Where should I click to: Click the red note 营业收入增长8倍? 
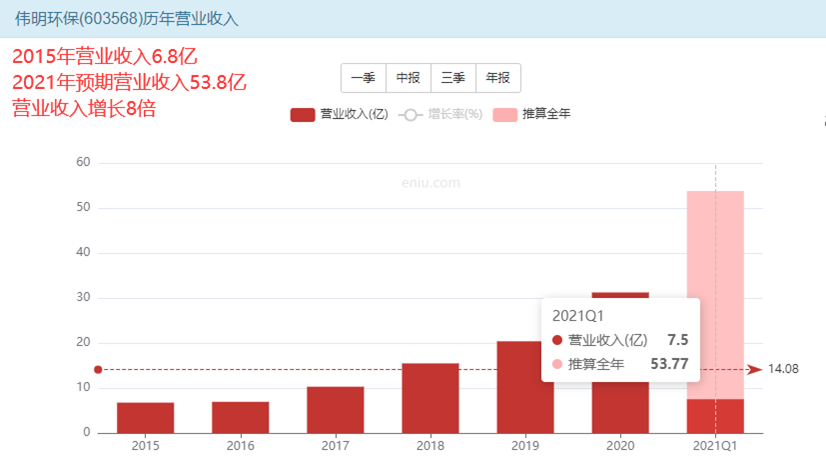pyautogui.click(x=84, y=108)
